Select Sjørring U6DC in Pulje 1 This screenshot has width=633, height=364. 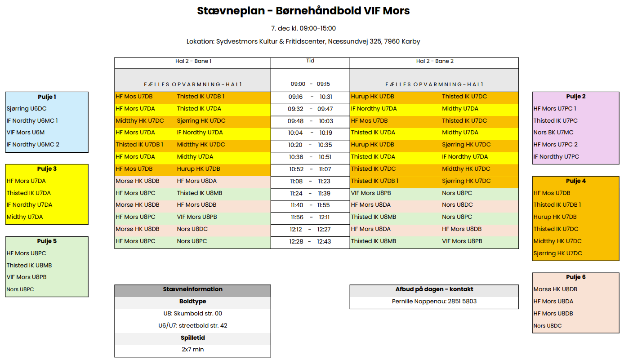tap(27, 109)
